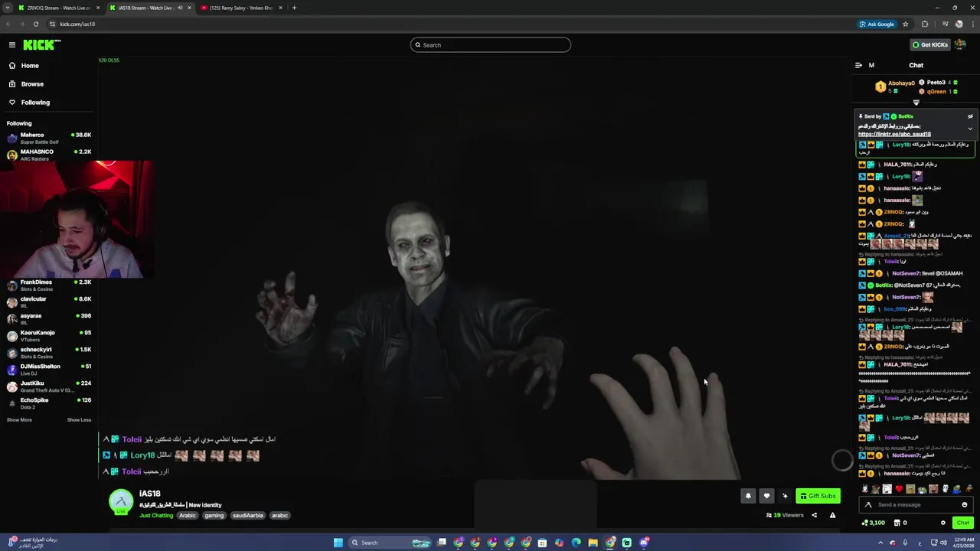This screenshot has height=551, width=980.
Task: Open clavicular channel in sidebar
Action: point(47,302)
